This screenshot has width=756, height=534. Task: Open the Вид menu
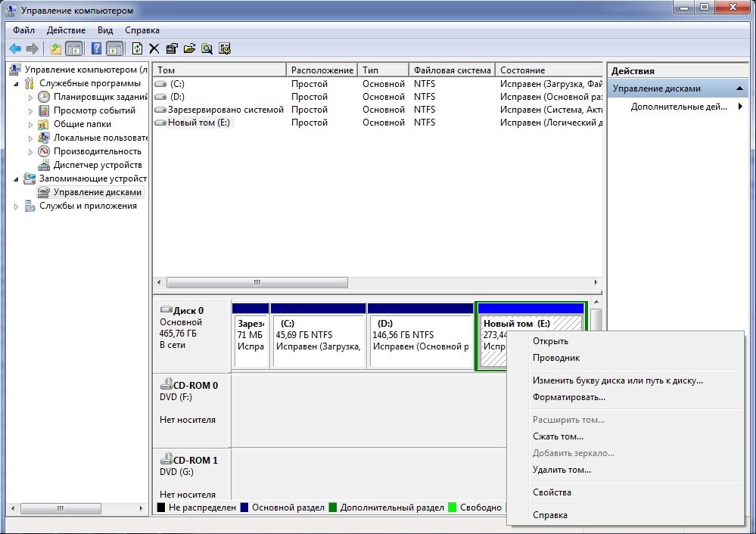105,30
